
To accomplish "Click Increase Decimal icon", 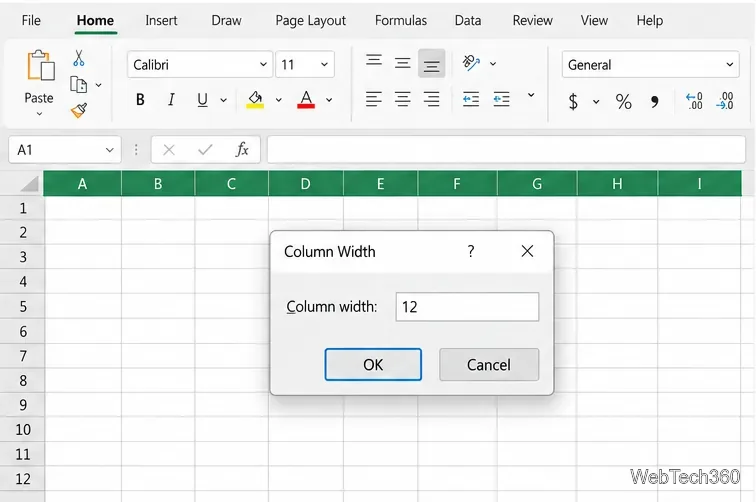I will [x=694, y=101].
